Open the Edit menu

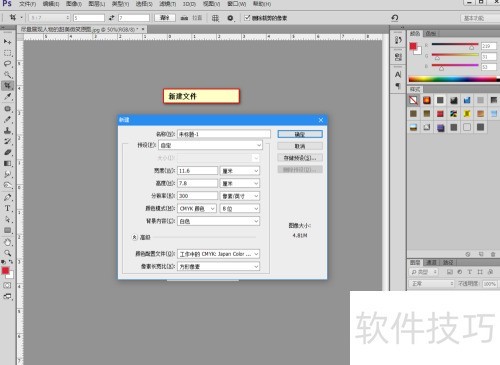point(51,4)
